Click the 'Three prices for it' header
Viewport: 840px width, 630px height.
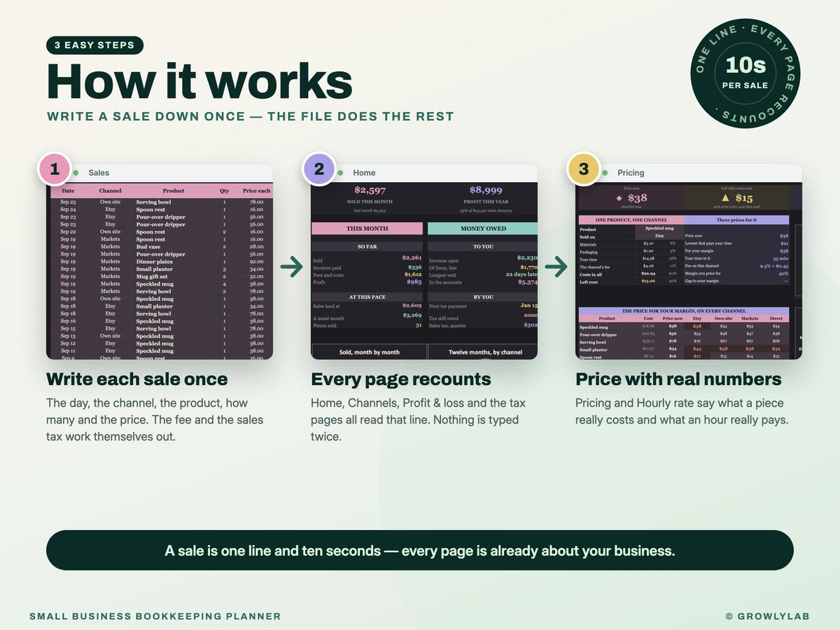736,220
